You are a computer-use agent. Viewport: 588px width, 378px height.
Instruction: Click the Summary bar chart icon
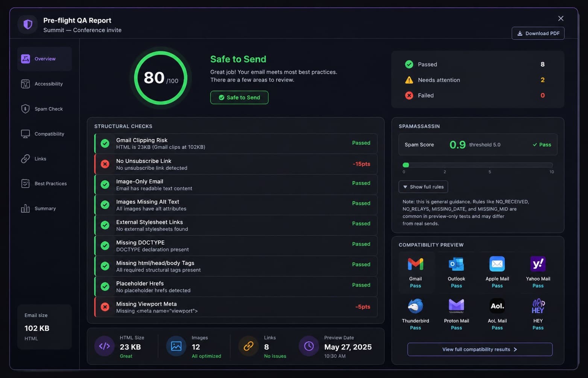click(x=25, y=209)
